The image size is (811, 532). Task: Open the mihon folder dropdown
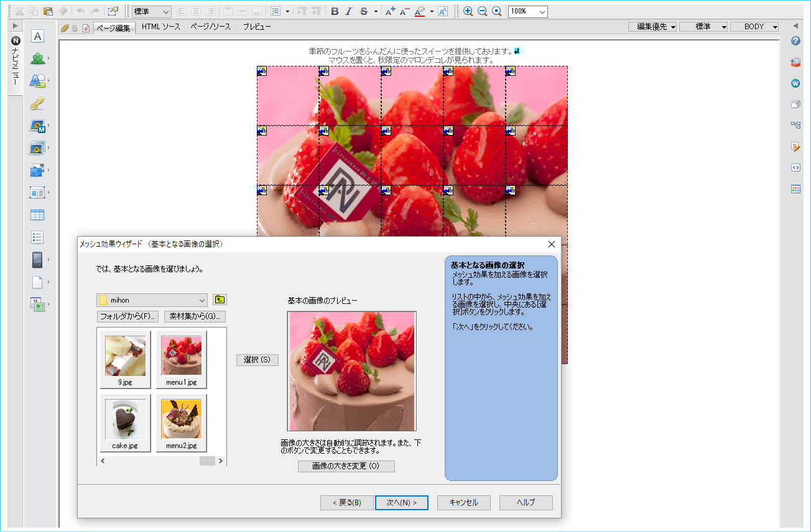[x=202, y=300]
